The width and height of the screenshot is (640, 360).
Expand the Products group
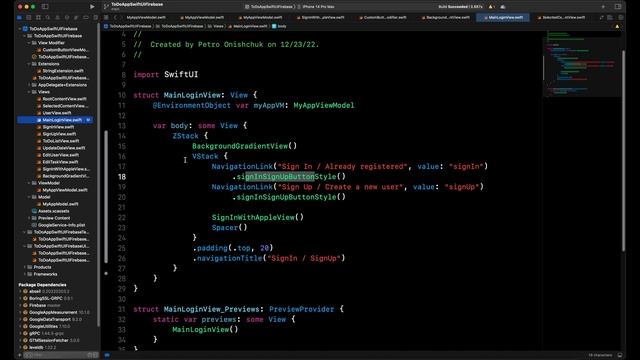24,267
